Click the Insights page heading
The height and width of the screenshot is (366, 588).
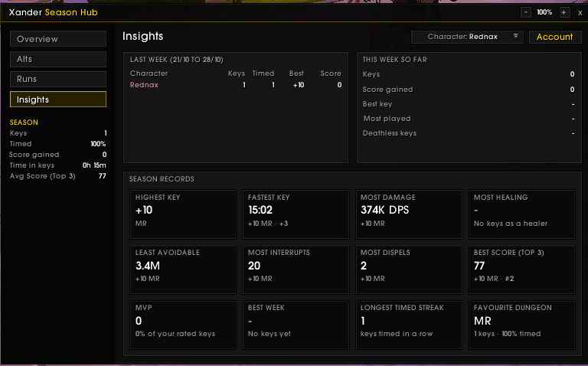tap(143, 37)
